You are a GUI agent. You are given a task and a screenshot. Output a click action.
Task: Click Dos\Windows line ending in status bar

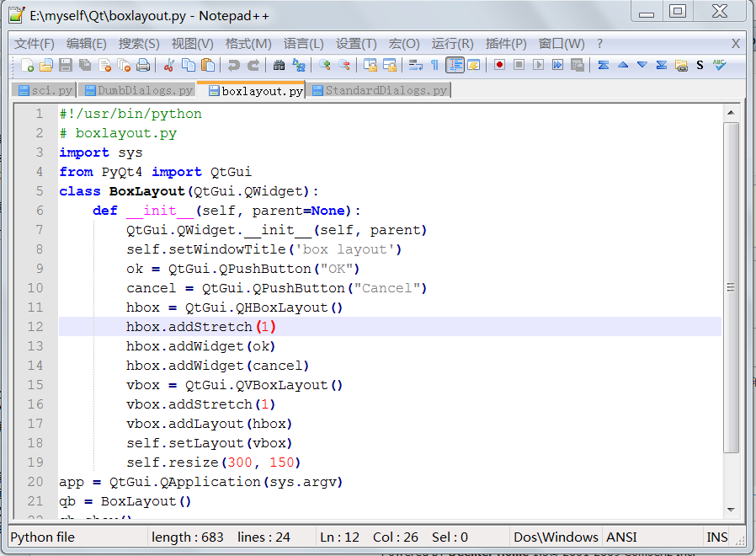[556, 537]
